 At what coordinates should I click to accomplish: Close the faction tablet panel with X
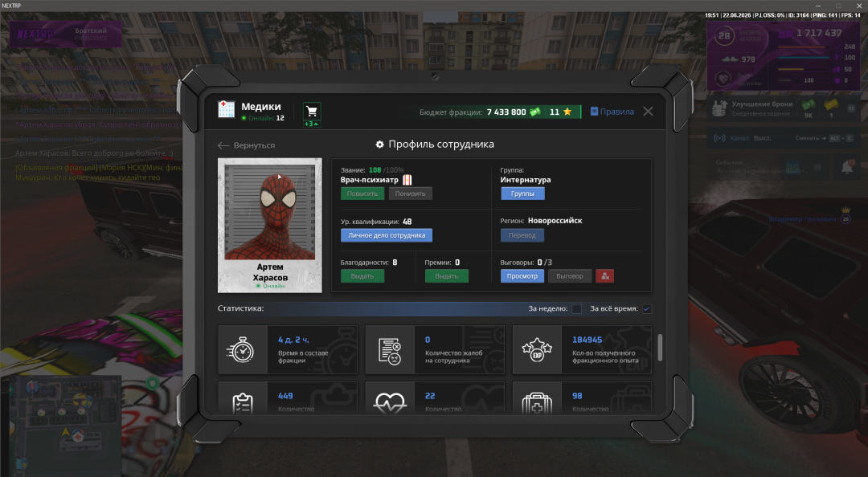click(x=649, y=112)
